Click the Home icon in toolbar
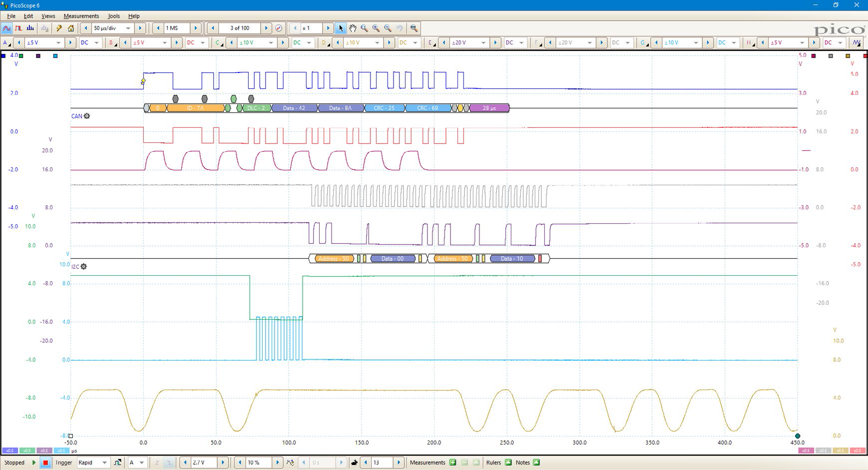 [71, 28]
